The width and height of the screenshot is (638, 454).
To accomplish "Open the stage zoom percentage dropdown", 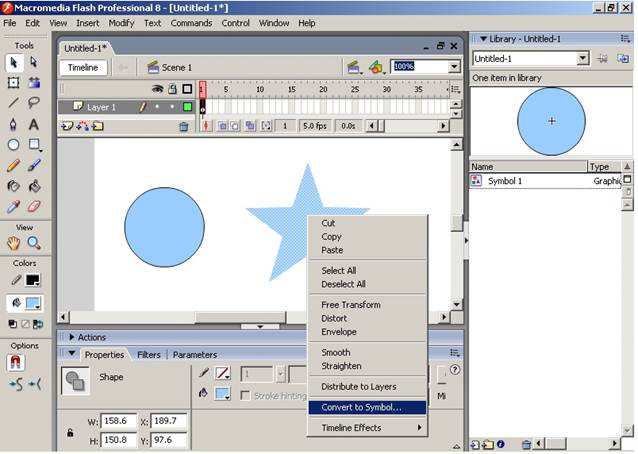I will point(454,67).
